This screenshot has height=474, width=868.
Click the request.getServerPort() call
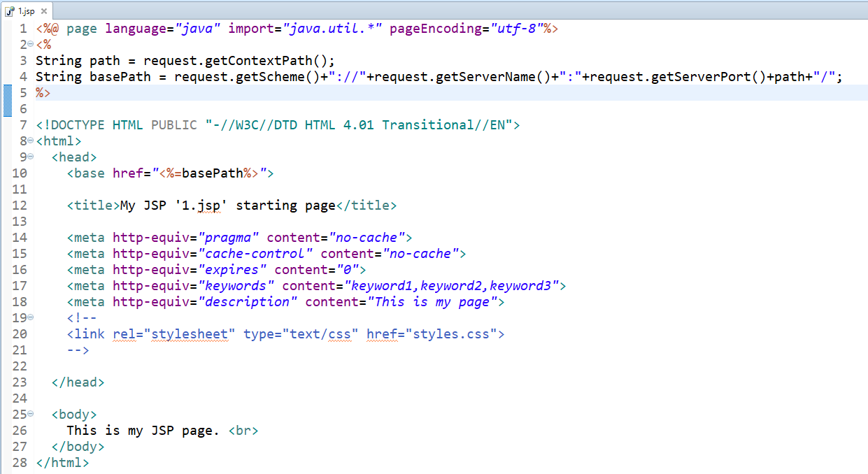pyautogui.click(x=678, y=77)
